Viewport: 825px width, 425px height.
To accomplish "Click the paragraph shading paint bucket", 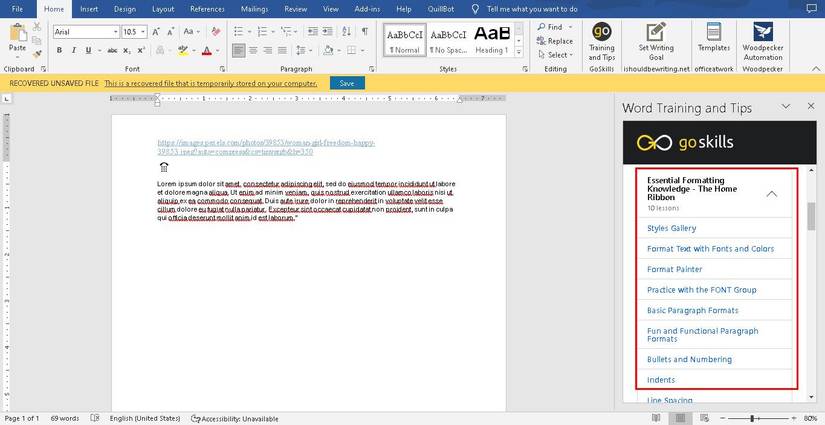I will pyautogui.click(x=328, y=50).
